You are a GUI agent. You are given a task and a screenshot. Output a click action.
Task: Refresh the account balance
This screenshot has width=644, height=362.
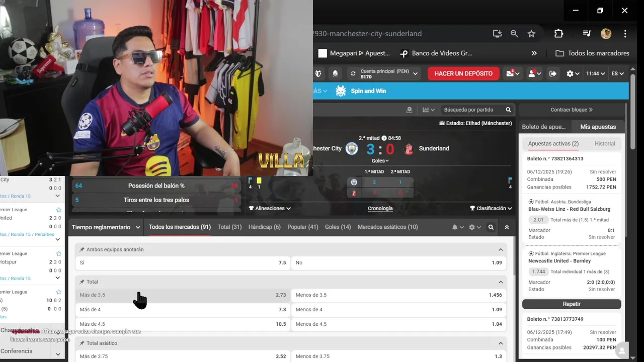(353, 73)
